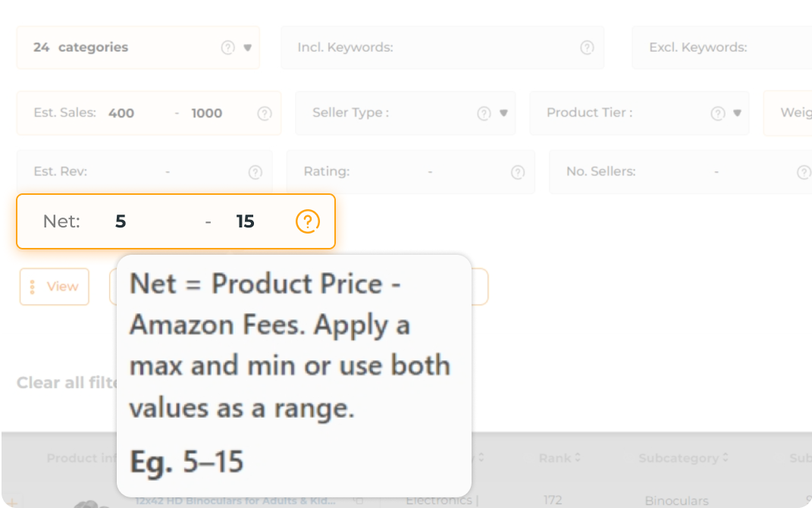The image size is (812, 508).
Task: Click the Seller Type help icon
Action: (x=484, y=113)
